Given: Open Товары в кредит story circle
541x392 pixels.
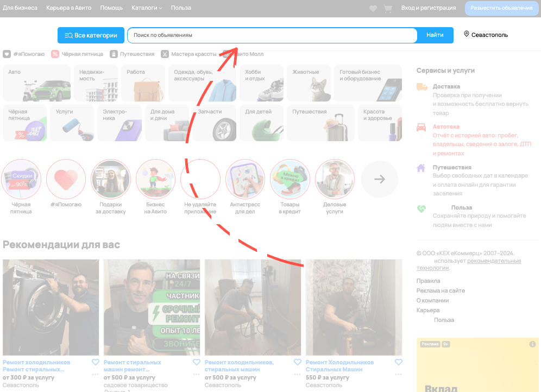Looking at the screenshot, I should coord(290,179).
